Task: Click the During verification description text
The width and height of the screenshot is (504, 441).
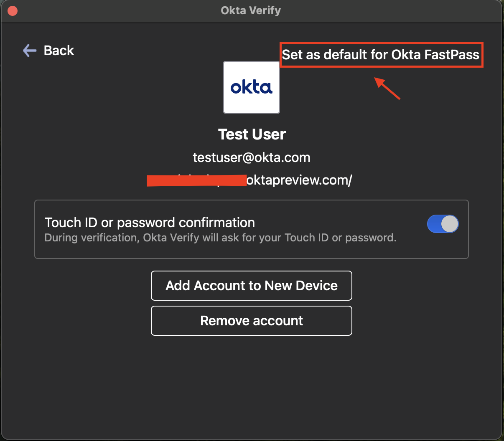Action: coord(220,238)
